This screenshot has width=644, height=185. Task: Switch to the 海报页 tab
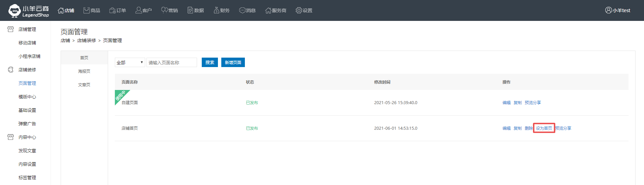(84, 71)
